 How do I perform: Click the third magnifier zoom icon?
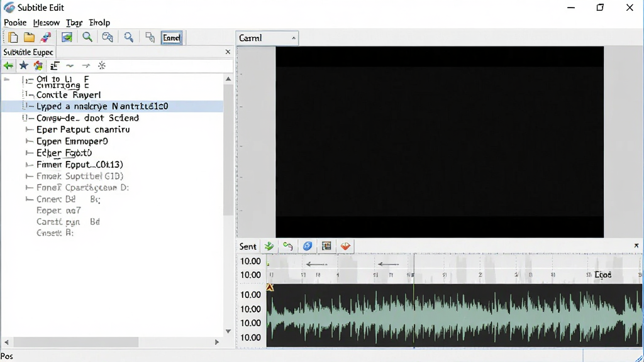129,37
